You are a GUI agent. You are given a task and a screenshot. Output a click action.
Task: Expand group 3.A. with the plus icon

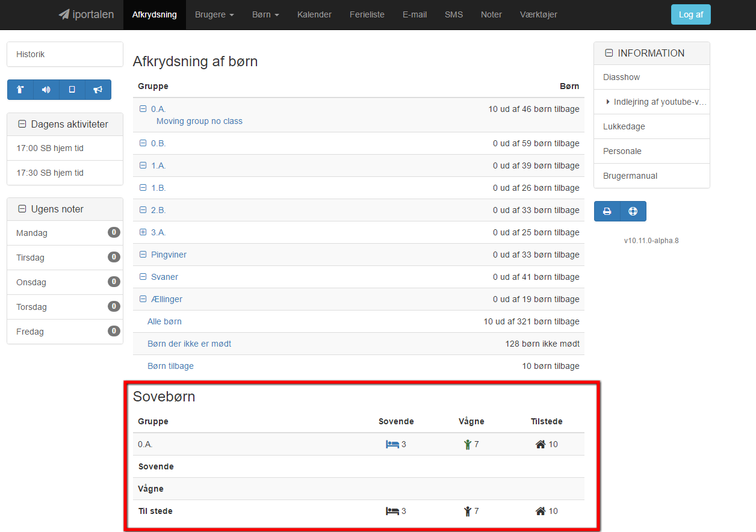[x=143, y=232]
